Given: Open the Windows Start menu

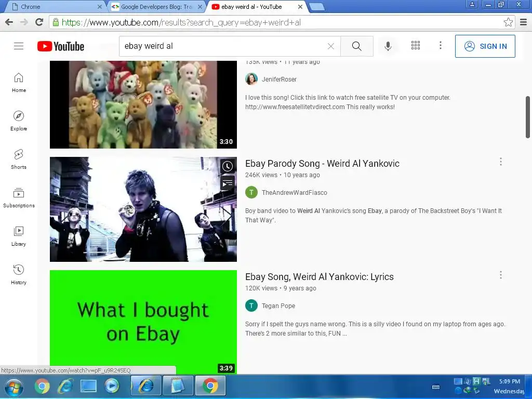Looking at the screenshot, I should tap(14, 388).
